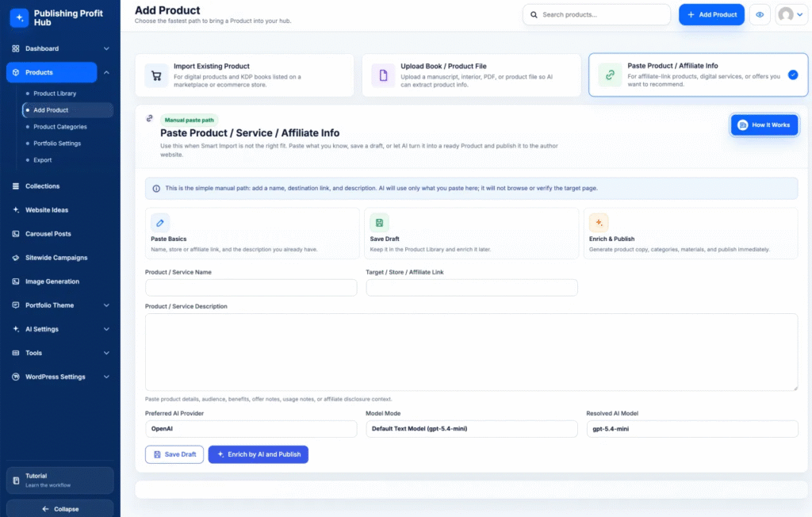This screenshot has width=812, height=517.
Task: Open Product Library in sidebar
Action: (x=55, y=94)
